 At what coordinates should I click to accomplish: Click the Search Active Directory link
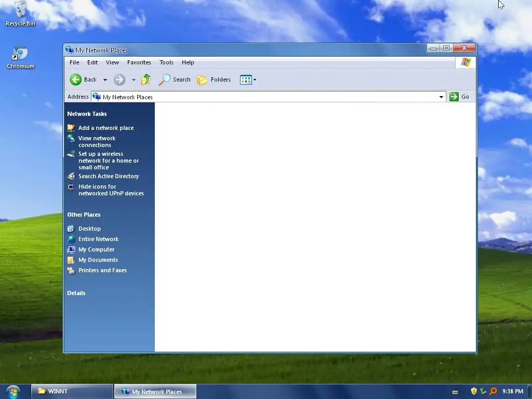click(x=109, y=176)
